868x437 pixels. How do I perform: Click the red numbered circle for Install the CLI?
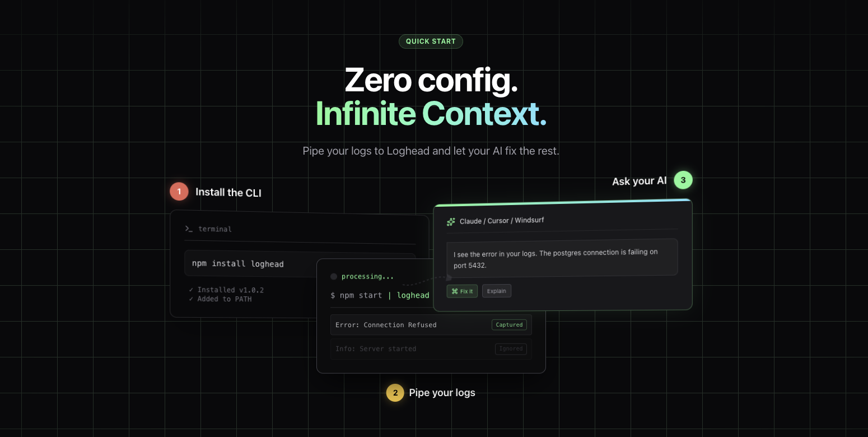[179, 191]
